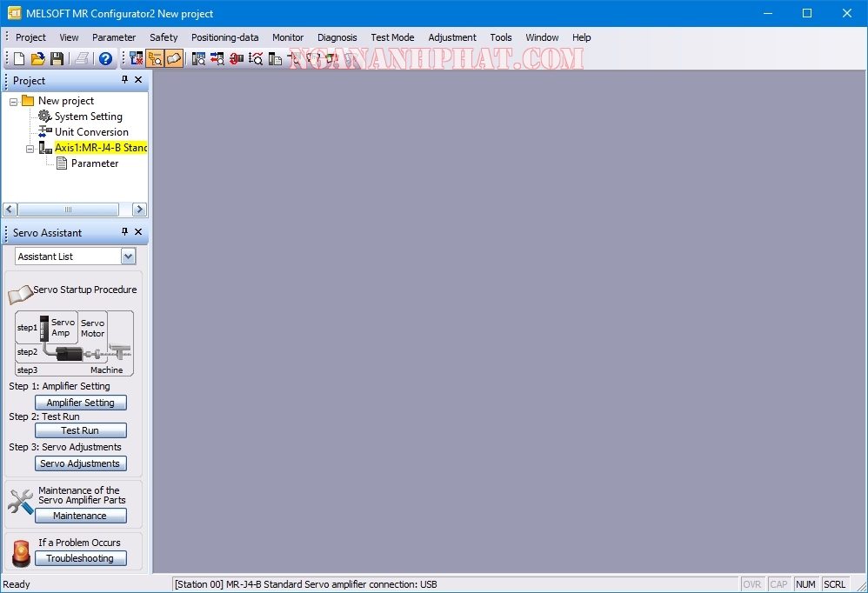Viewport: 868px width, 593px height.
Task: Open the Positioning-data menu
Action: coord(224,37)
